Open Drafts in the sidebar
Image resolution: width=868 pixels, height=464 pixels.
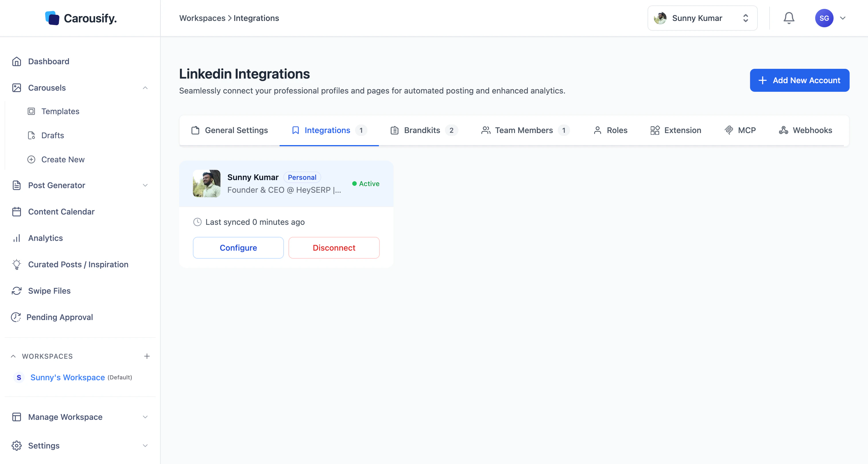(53, 135)
